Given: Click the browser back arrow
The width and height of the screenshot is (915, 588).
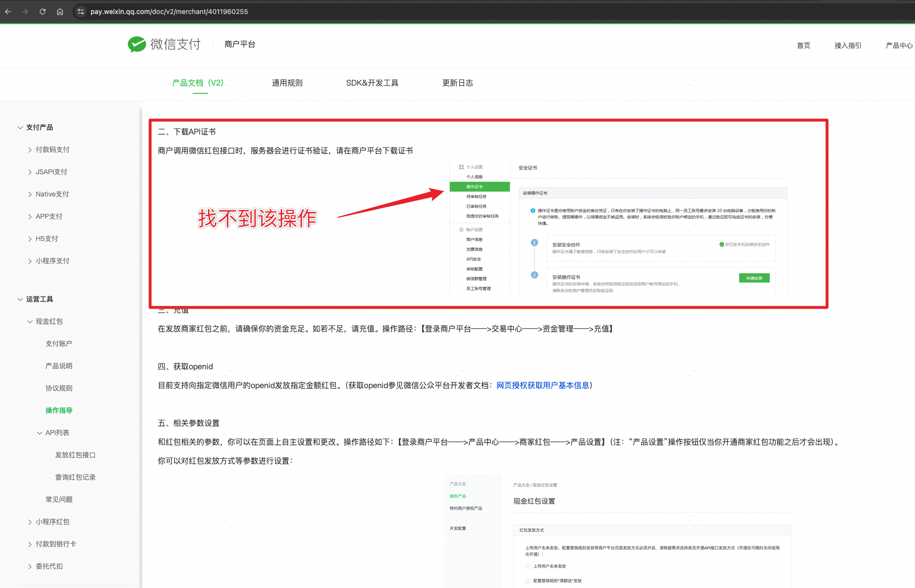Looking at the screenshot, I should tap(8, 12).
